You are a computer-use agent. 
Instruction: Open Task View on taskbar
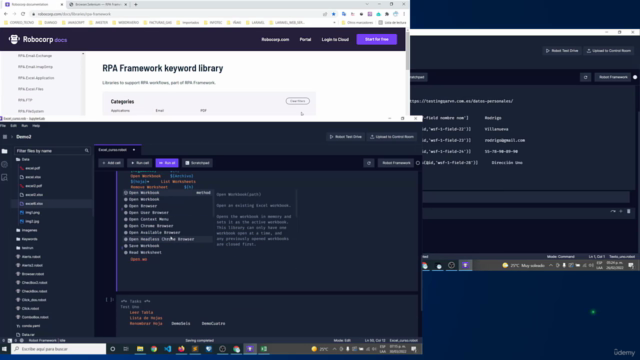pyautogui.click(x=126, y=349)
